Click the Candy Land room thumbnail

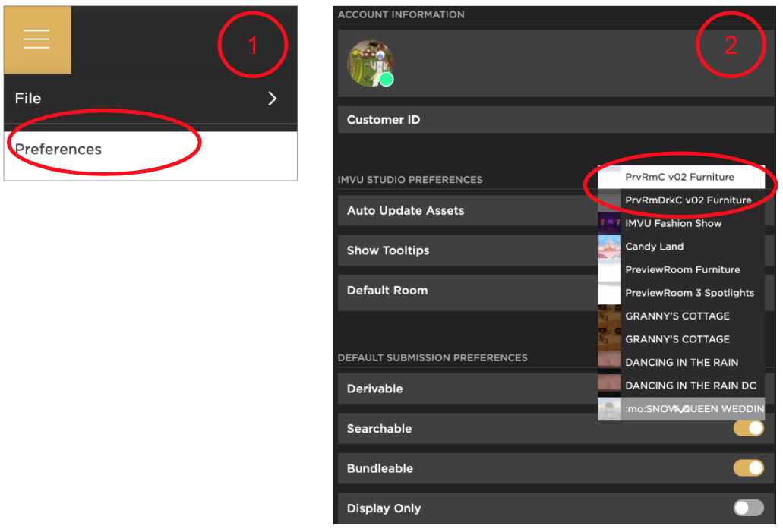coord(609,247)
